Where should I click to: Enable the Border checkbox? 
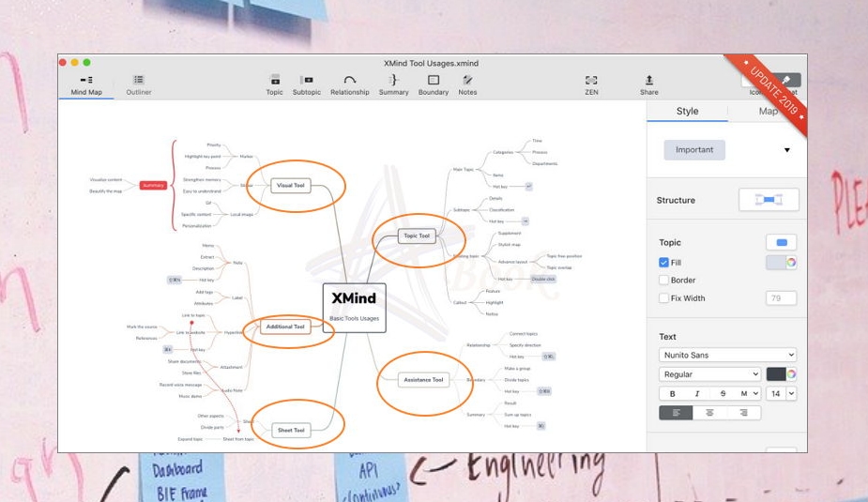pos(663,280)
